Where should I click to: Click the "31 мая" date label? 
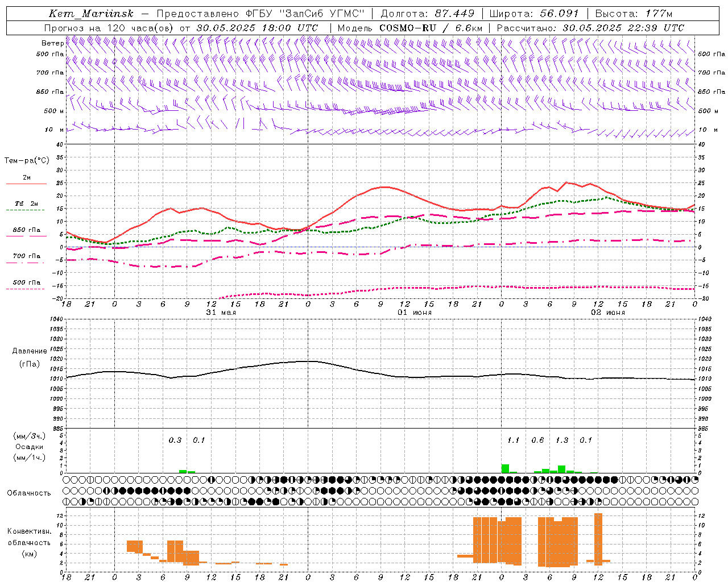click(221, 313)
